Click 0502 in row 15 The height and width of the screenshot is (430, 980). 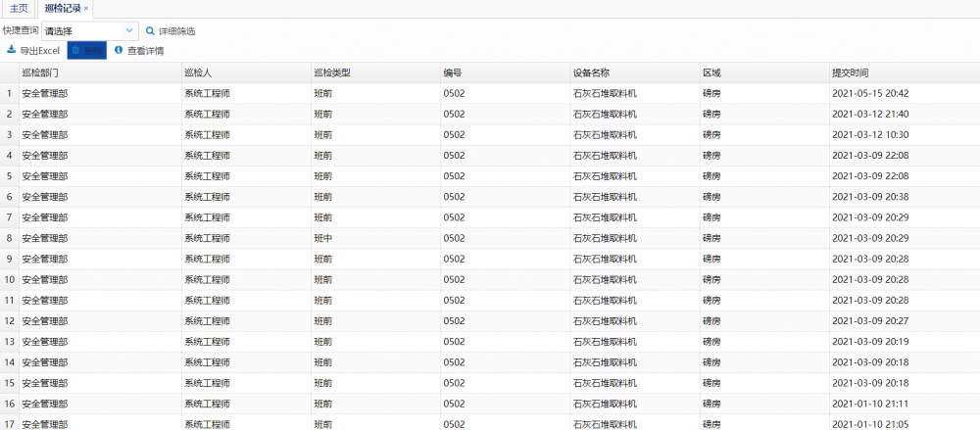tap(455, 383)
